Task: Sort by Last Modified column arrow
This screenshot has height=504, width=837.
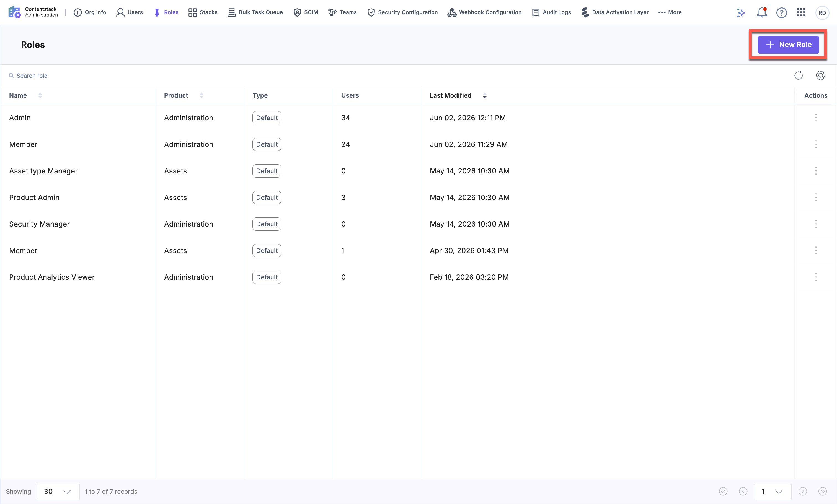Action: 485,96
